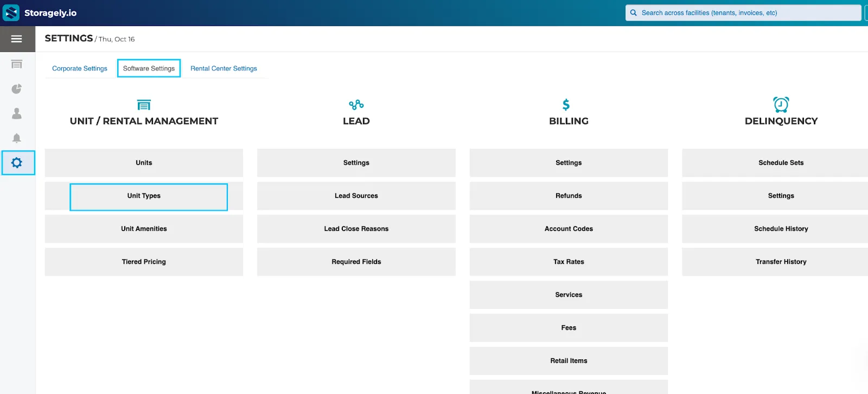Open the Refunds button
The height and width of the screenshot is (394, 868).
click(x=569, y=196)
